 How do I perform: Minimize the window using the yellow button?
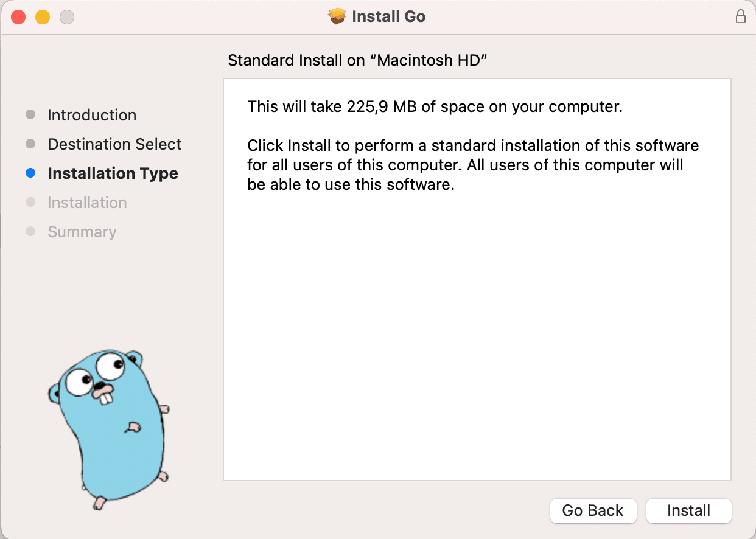pyautogui.click(x=43, y=17)
